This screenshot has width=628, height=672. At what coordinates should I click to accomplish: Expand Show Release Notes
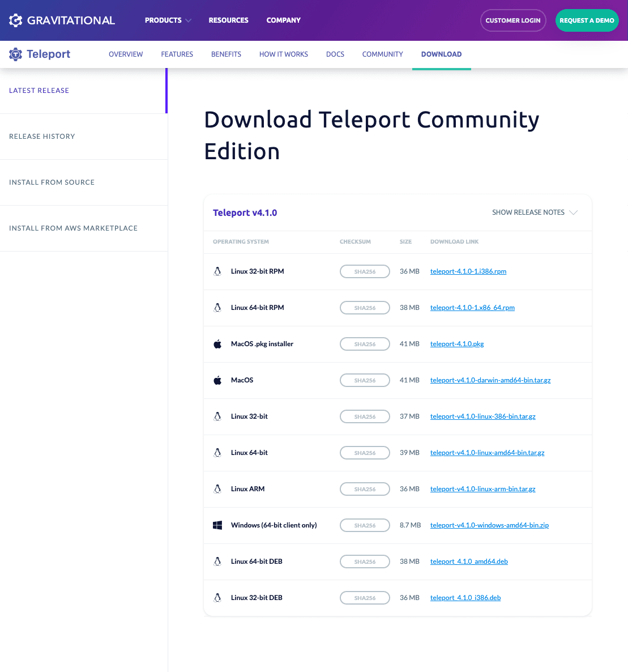[x=534, y=212]
